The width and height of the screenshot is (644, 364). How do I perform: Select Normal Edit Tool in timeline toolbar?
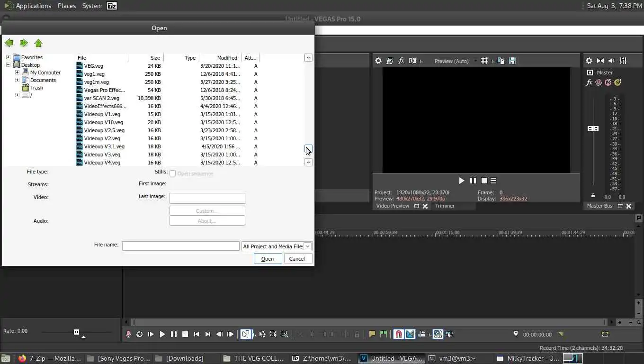click(x=246, y=334)
